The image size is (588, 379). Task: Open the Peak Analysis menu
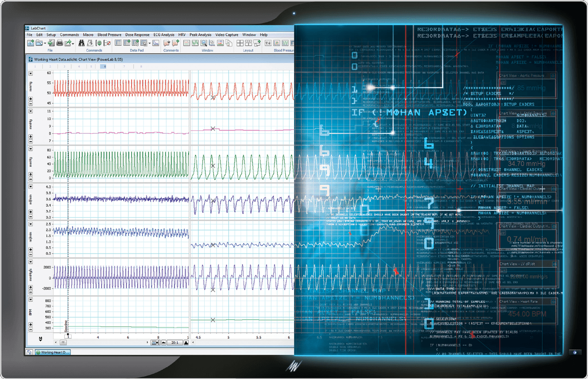pos(200,34)
